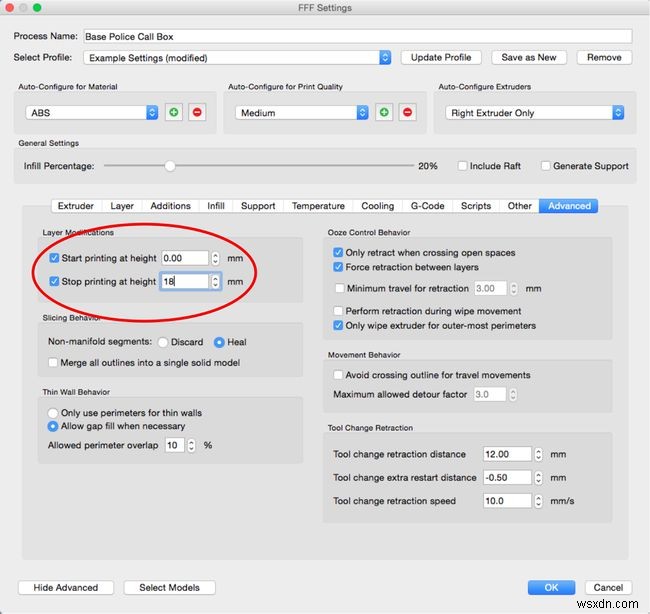Switch to the Scripts tab

pos(476,206)
